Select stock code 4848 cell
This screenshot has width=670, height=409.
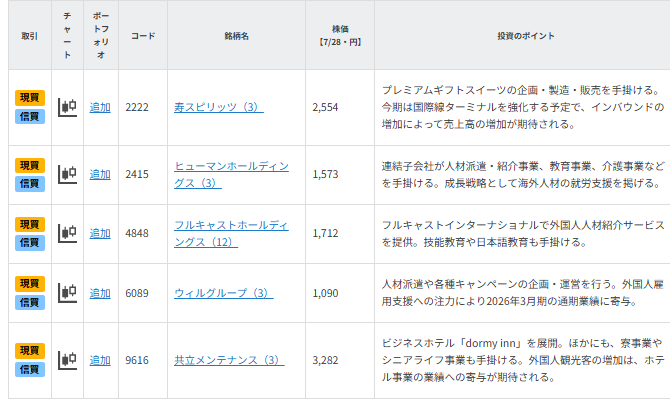click(137, 233)
